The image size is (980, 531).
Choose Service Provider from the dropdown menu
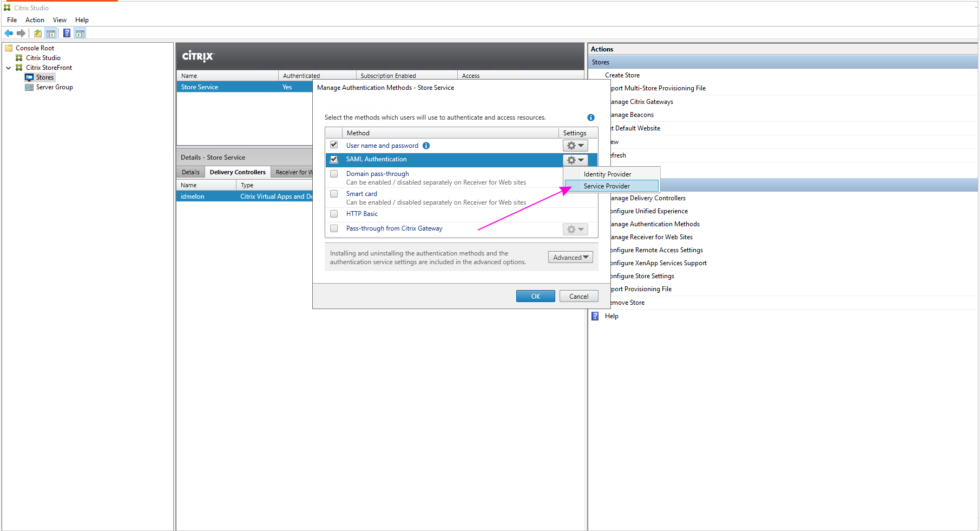point(611,186)
